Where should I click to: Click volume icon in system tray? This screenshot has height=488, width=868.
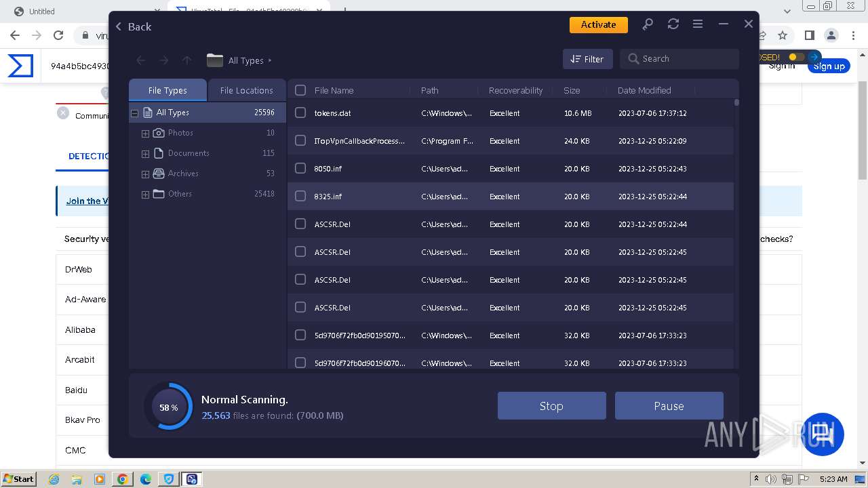pyautogui.click(x=771, y=479)
